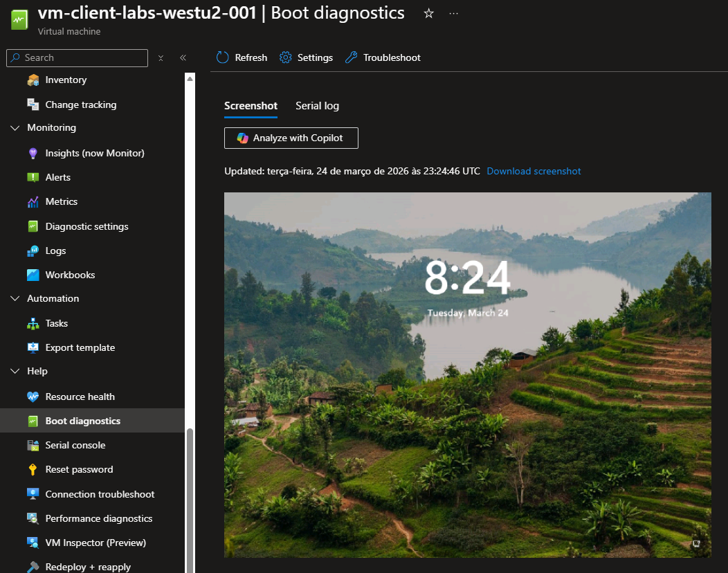Collapse the Monitoring section

point(15,128)
